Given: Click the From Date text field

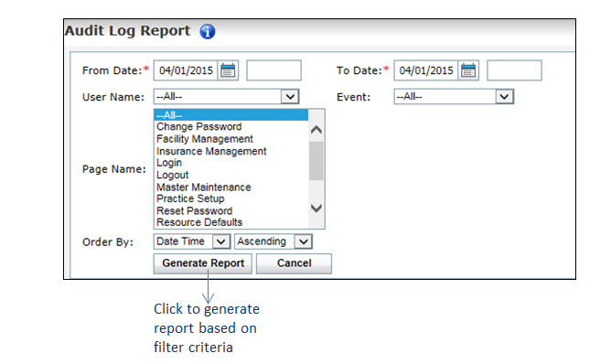Looking at the screenshot, I should 186,70.
